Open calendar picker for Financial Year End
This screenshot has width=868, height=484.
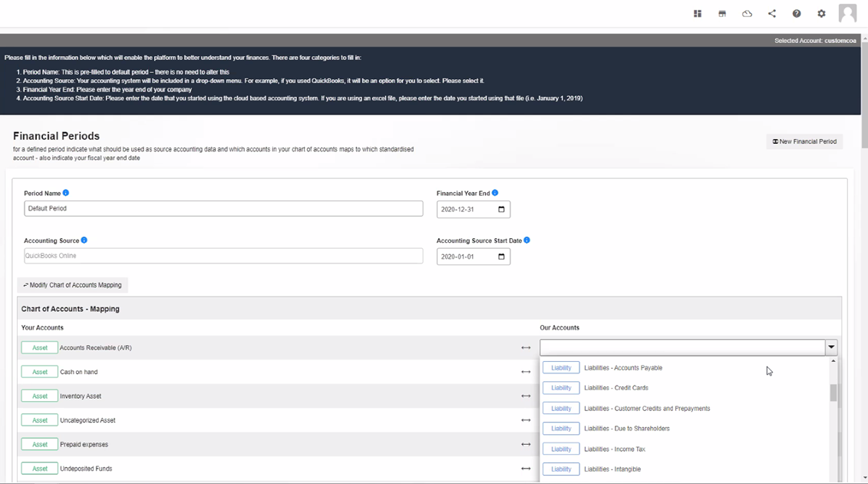point(501,210)
